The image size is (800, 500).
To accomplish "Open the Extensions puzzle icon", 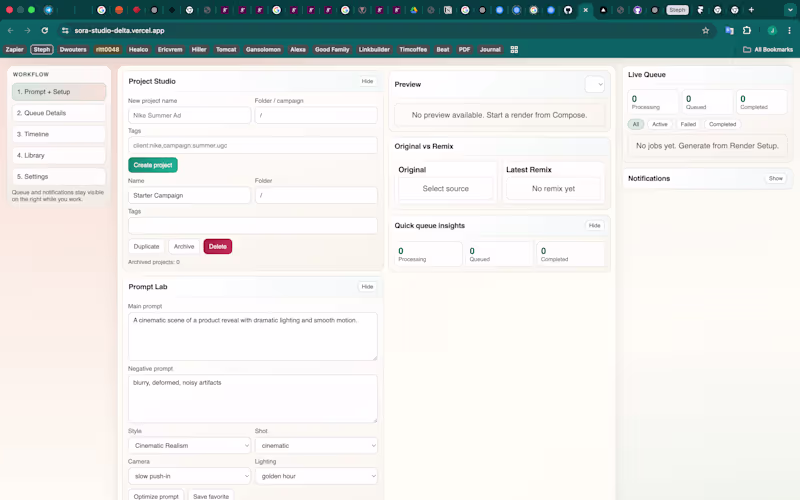I will pos(747,31).
